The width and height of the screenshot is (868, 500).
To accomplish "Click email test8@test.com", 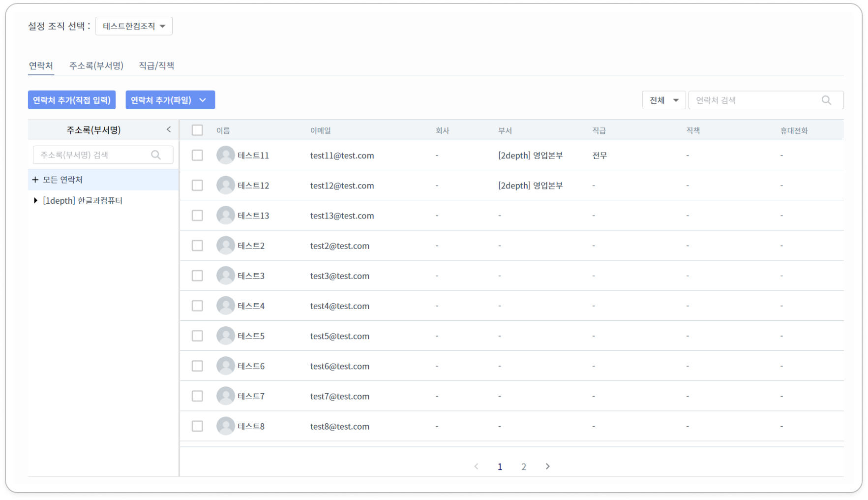I will coord(339,426).
